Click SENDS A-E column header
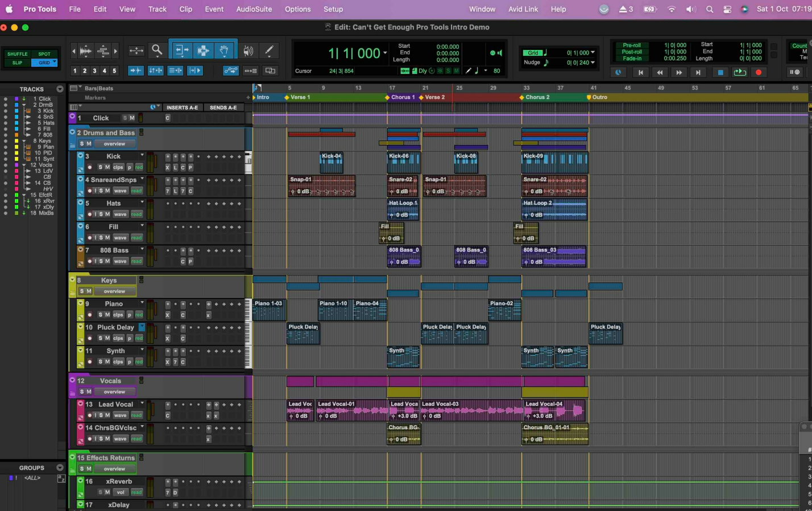The height and width of the screenshot is (511, 812). pyautogui.click(x=223, y=107)
